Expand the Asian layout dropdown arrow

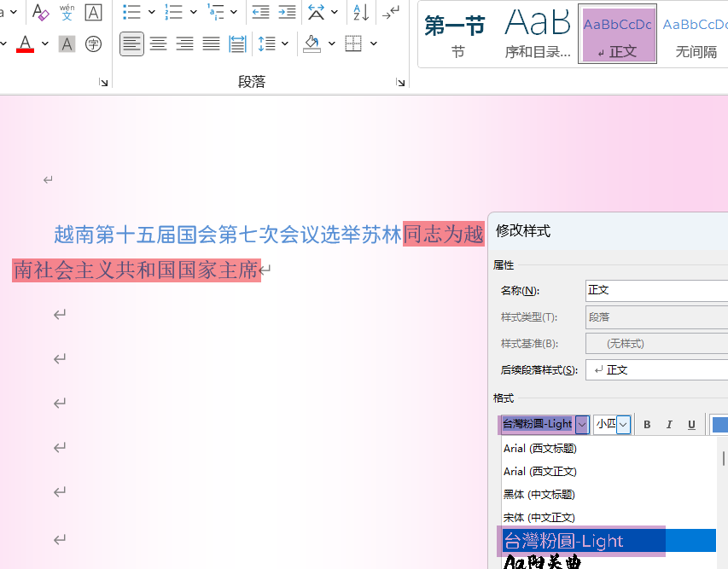click(x=335, y=12)
